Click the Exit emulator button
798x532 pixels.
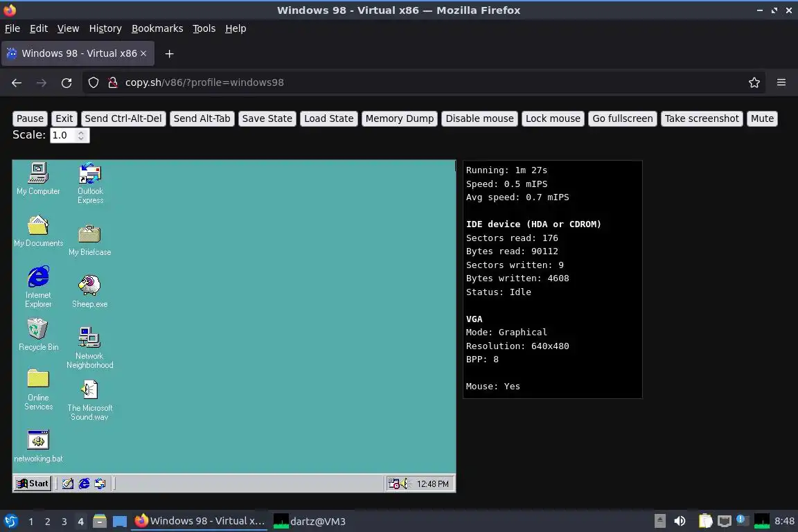(x=64, y=118)
